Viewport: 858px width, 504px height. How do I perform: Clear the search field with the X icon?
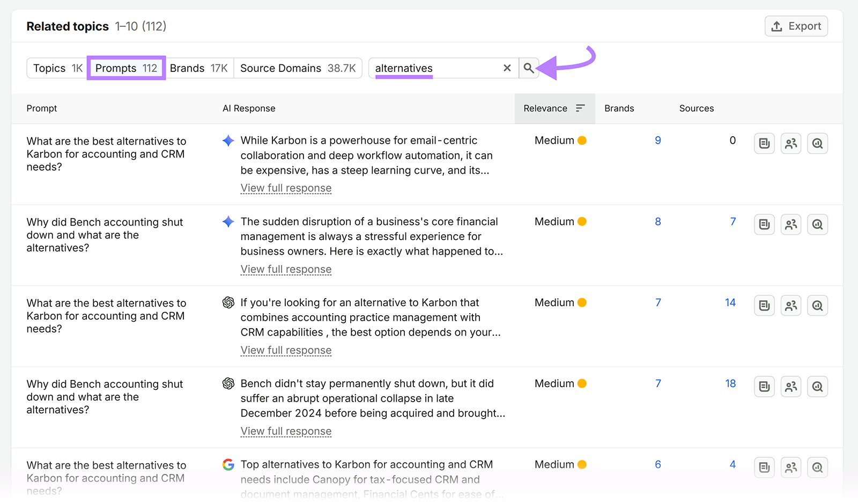pos(507,68)
